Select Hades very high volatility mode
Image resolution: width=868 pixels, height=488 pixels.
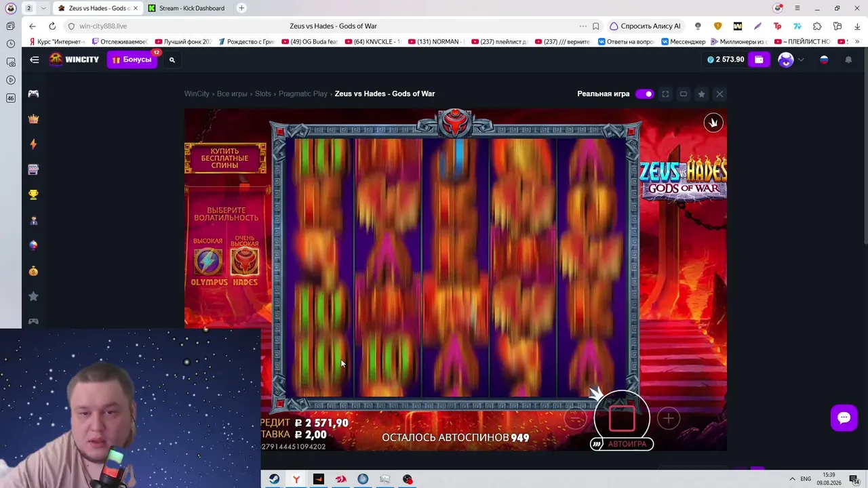[245, 262]
